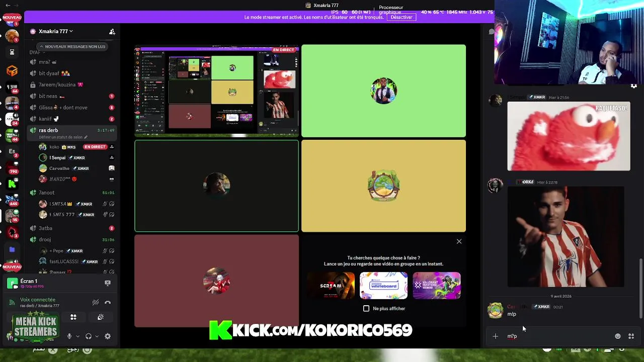Image resolution: width=644 pixels, height=362 pixels.
Task: Open the soundboard button in voice panel
Action: point(101,317)
